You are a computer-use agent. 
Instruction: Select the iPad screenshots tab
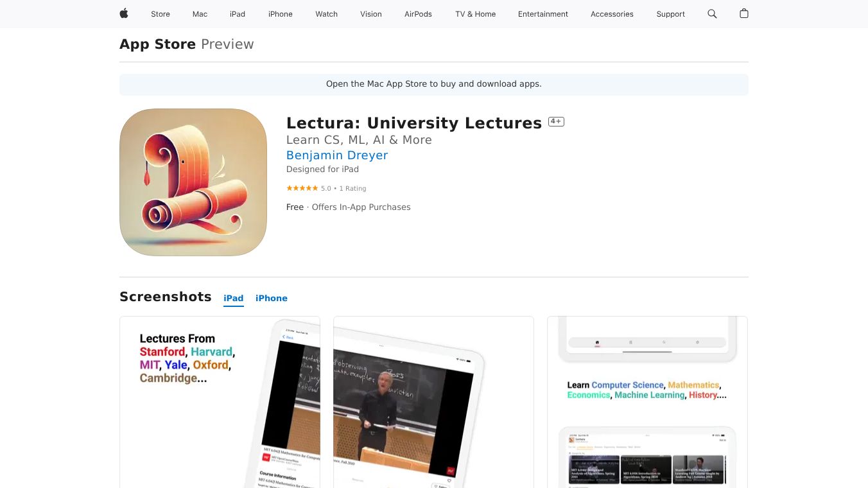click(x=234, y=298)
